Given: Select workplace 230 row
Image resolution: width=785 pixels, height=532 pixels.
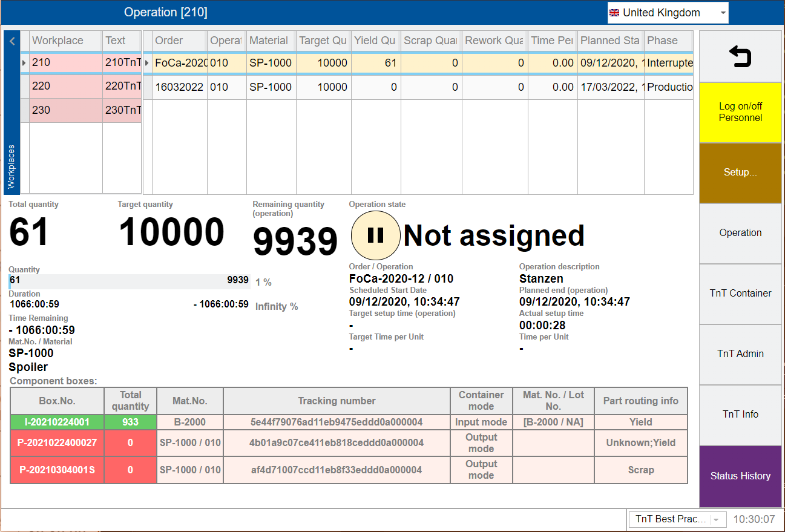Looking at the screenshot, I should click(65, 110).
